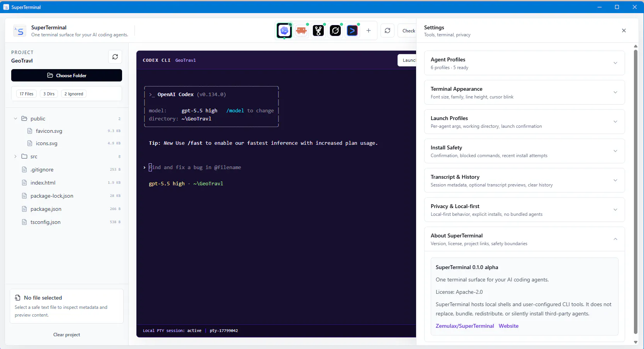Click the icons.svg file icon
The width and height of the screenshot is (644, 349).
coord(30,143)
